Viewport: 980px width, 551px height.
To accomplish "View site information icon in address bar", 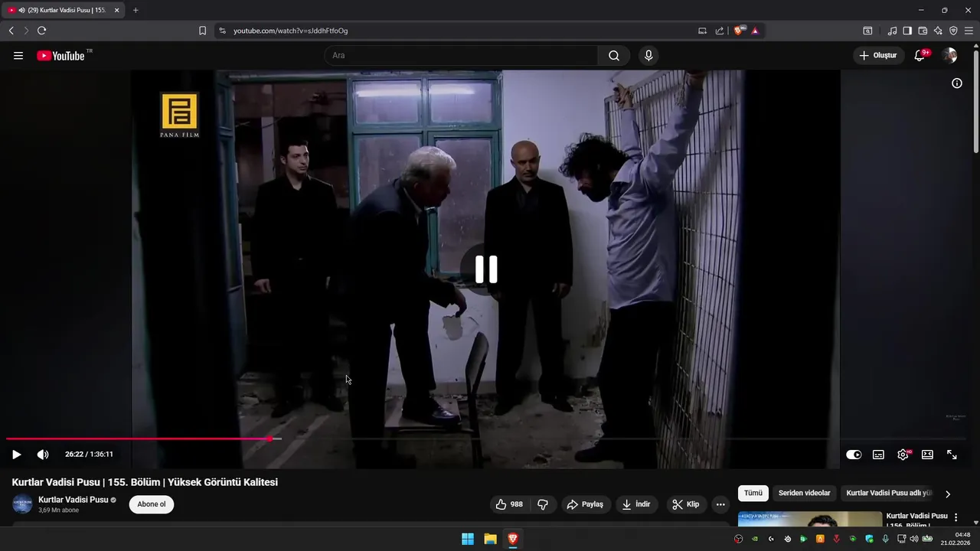I will tap(222, 31).
